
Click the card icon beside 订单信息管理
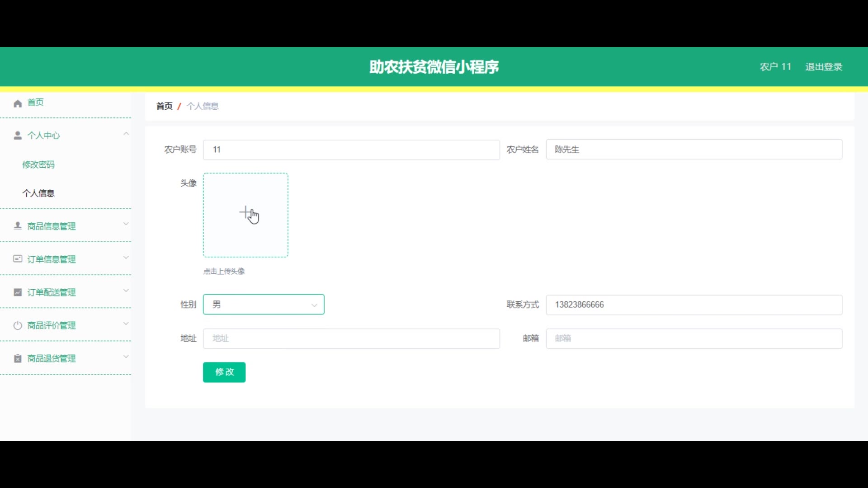click(18, 259)
